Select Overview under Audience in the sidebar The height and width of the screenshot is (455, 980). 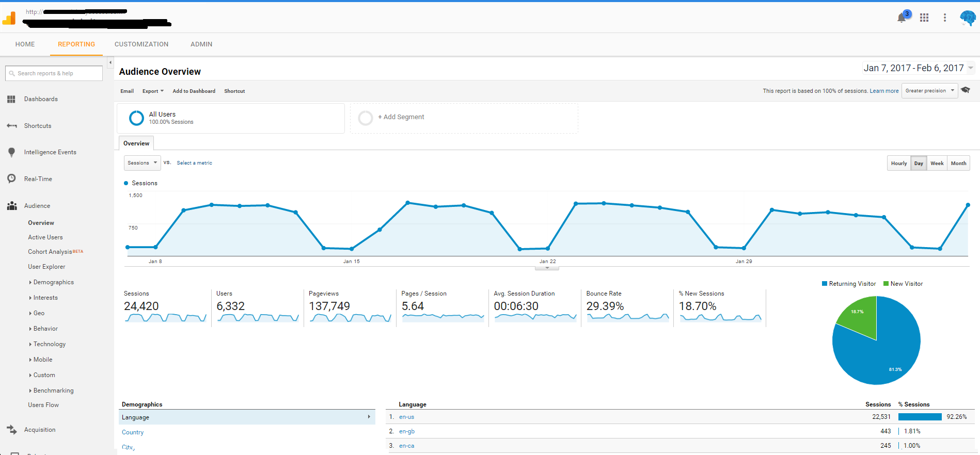click(41, 223)
